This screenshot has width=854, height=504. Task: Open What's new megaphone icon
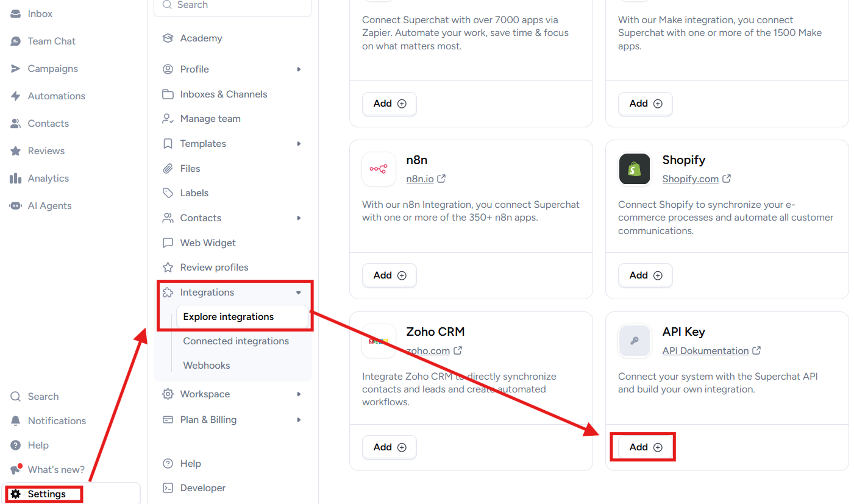pos(16,469)
